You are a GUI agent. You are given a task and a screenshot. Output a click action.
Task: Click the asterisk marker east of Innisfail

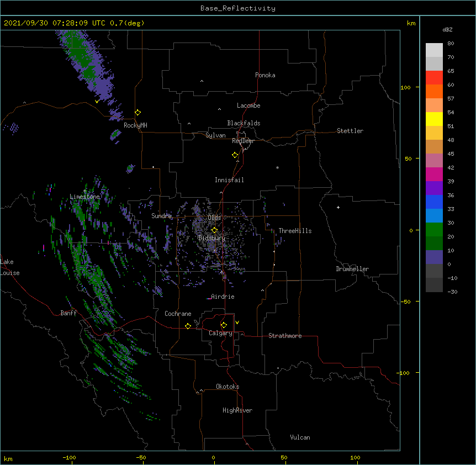tap(277, 168)
